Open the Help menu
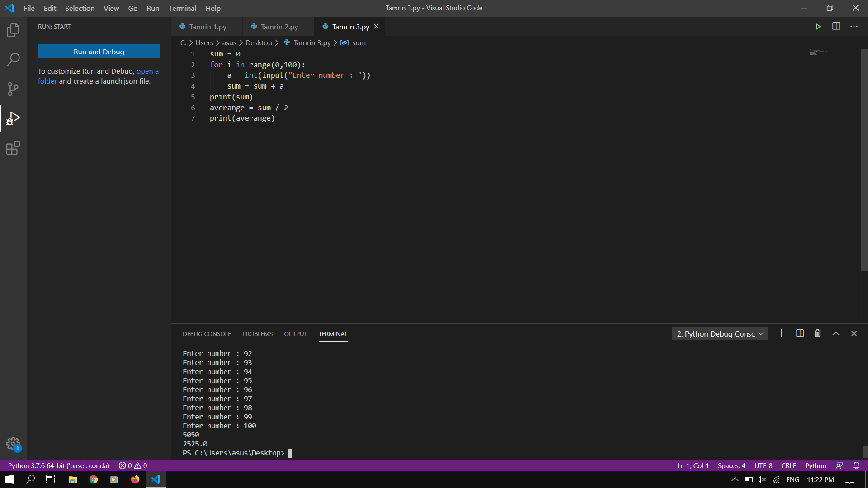 click(213, 8)
